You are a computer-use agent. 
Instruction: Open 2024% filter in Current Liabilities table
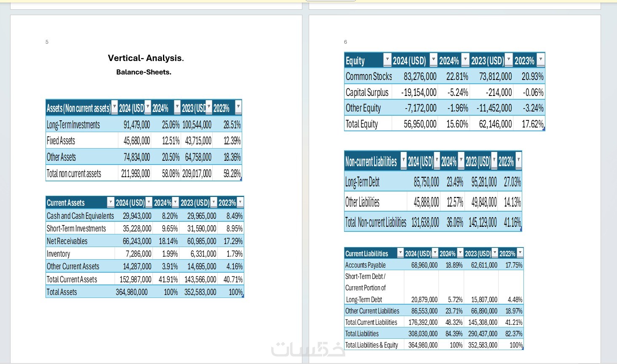coord(460,252)
